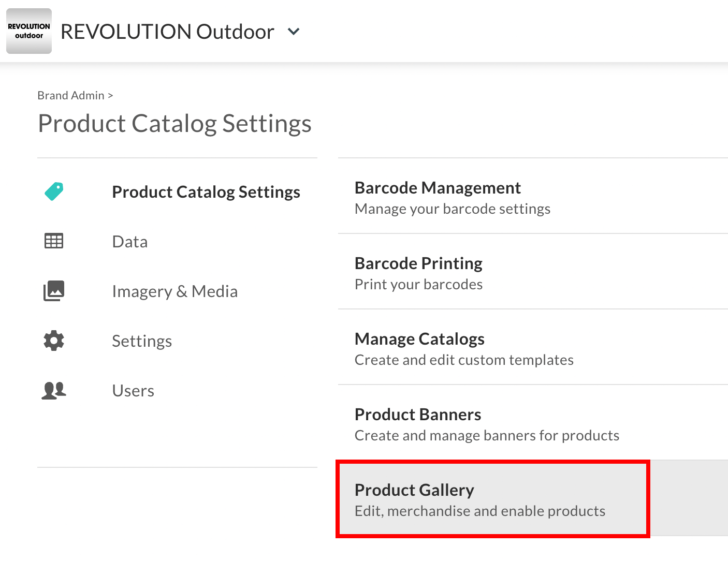This screenshot has width=728, height=561.
Task: Click the Product Catalog Settings page heading
Action: 174,124
